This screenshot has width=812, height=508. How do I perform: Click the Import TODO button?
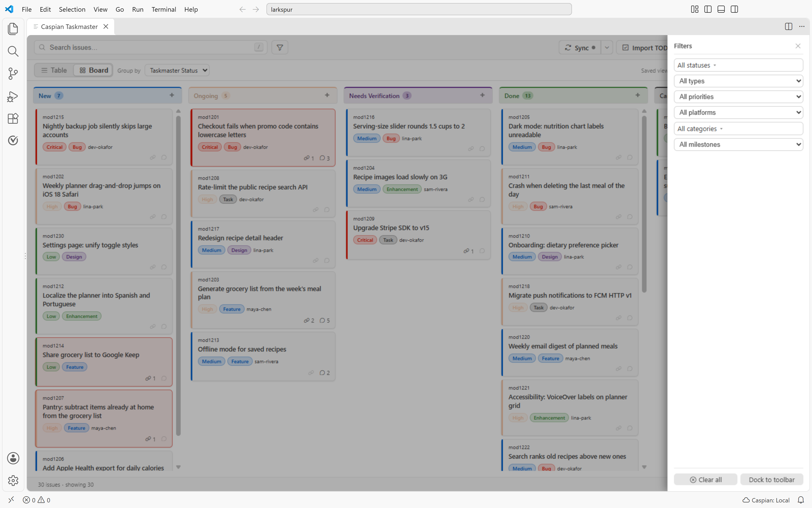coord(642,48)
